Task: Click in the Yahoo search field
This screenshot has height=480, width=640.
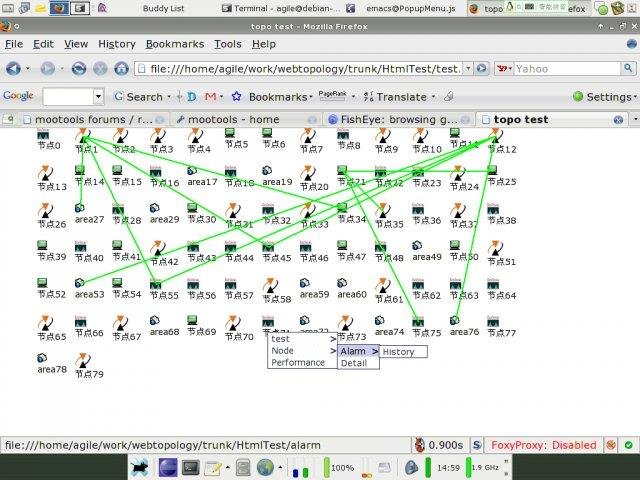Action: tap(567, 69)
